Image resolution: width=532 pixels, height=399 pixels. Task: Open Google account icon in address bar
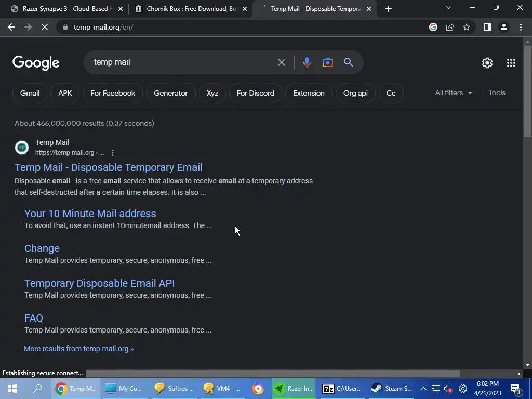[433, 27]
